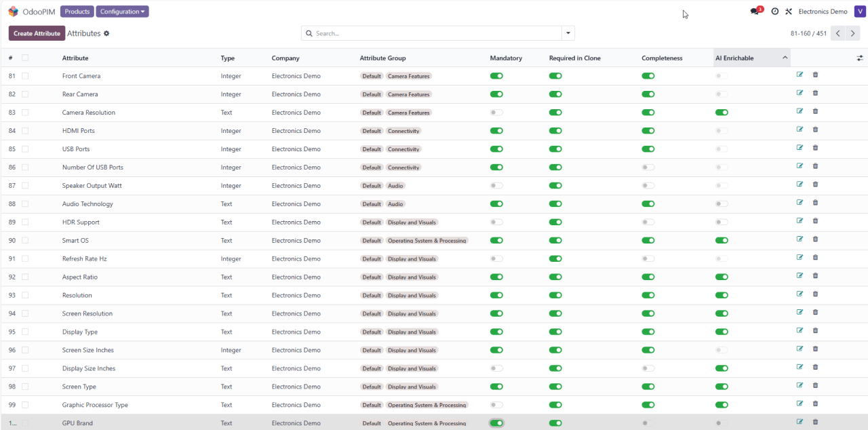Viewport: 868px width, 430px height.
Task: Edit the Smart OS attribute
Action: [x=800, y=240]
